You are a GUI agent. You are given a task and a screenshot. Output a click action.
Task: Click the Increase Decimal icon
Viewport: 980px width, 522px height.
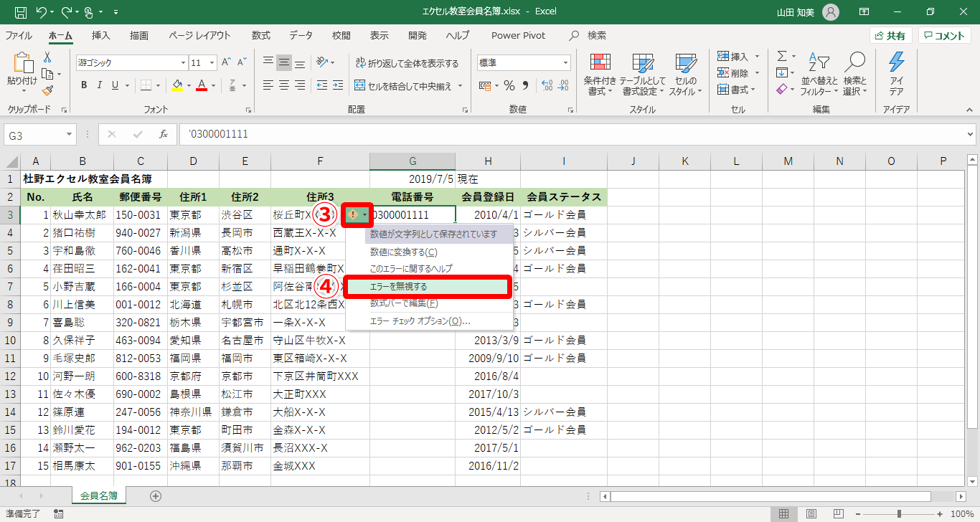[546, 85]
